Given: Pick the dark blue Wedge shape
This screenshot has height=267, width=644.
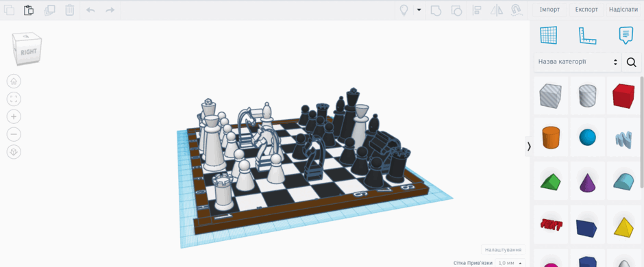Looking at the screenshot, I should (587, 227).
